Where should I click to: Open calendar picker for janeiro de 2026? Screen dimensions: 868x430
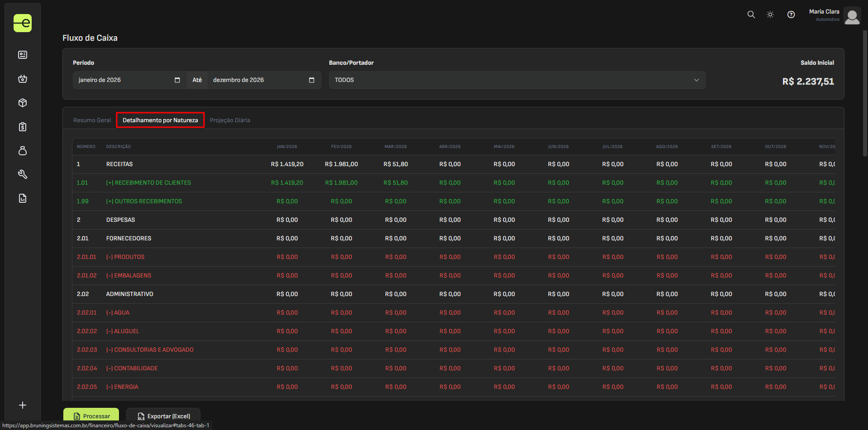coord(177,80)
